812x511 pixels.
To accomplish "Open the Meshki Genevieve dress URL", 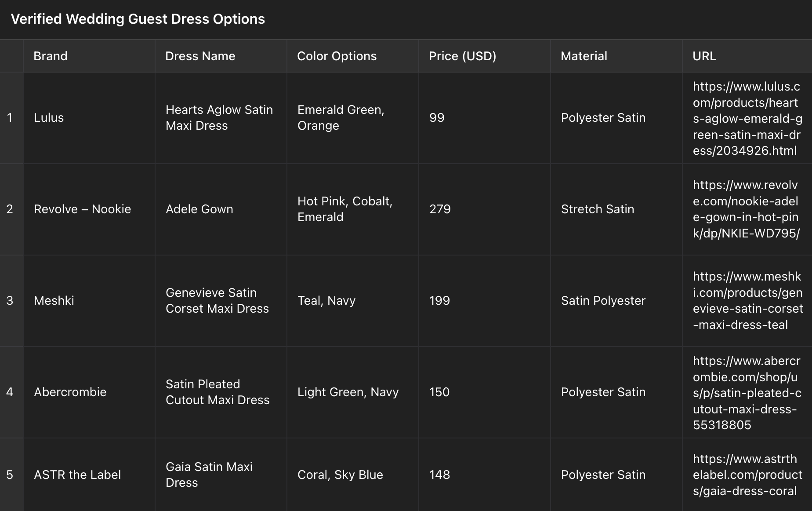I will pyautogui.click(x=747, y=300).
